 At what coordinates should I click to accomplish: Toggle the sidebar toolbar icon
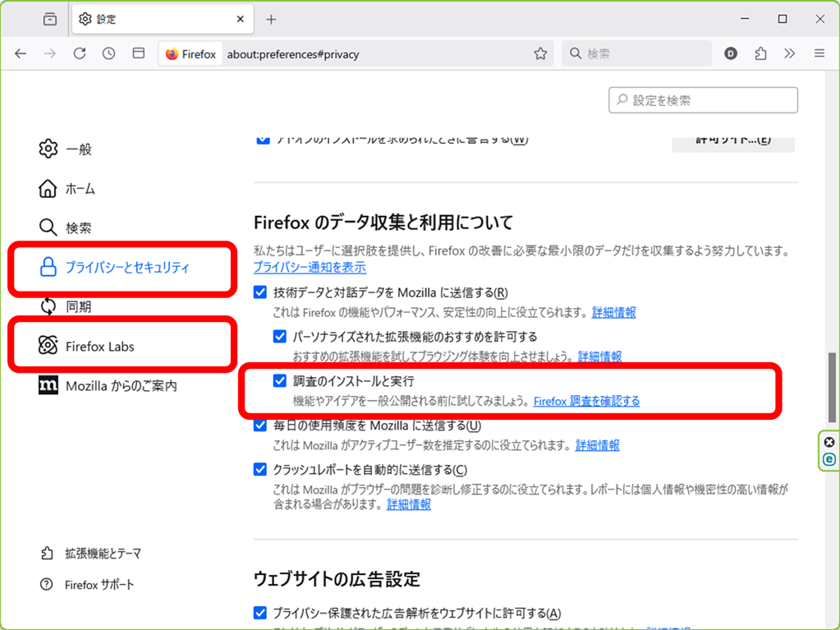click(x=139, y=53)
